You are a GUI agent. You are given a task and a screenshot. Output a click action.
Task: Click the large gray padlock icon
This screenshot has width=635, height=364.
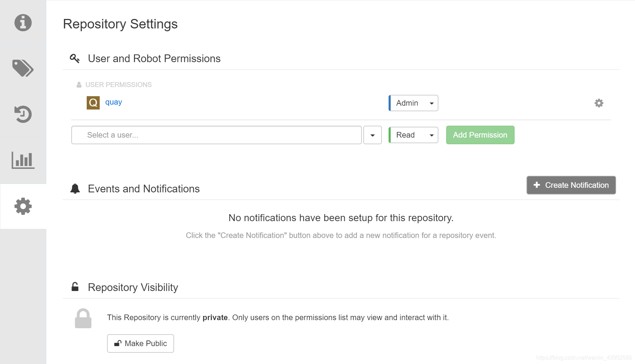click(x=83, y=318)
